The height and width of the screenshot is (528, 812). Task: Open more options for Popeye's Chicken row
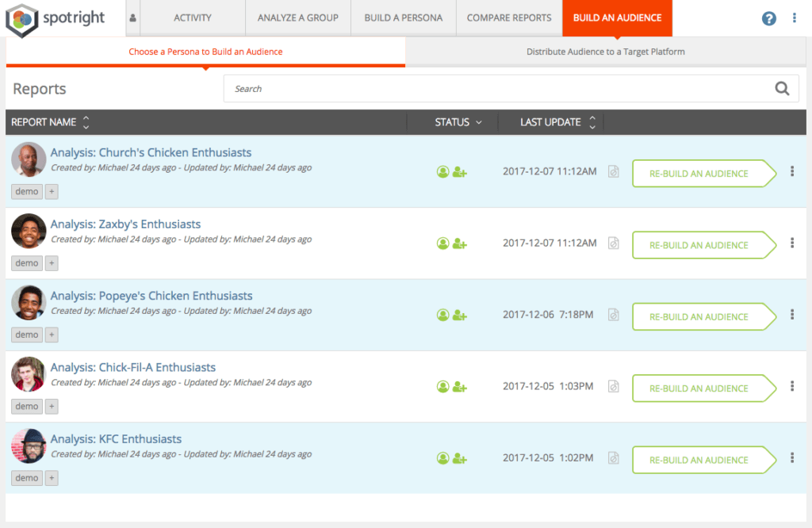792,314
